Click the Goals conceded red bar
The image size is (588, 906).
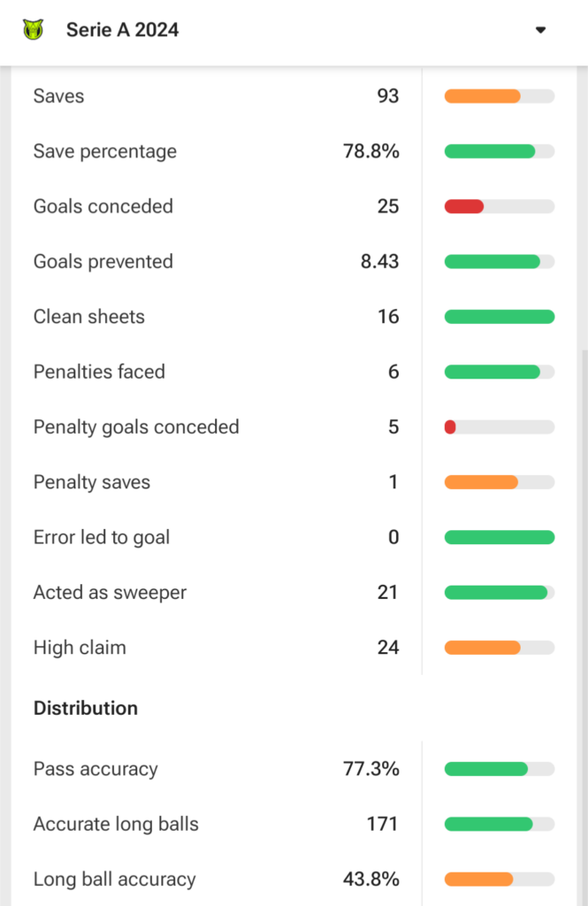(x=464, y=207)
